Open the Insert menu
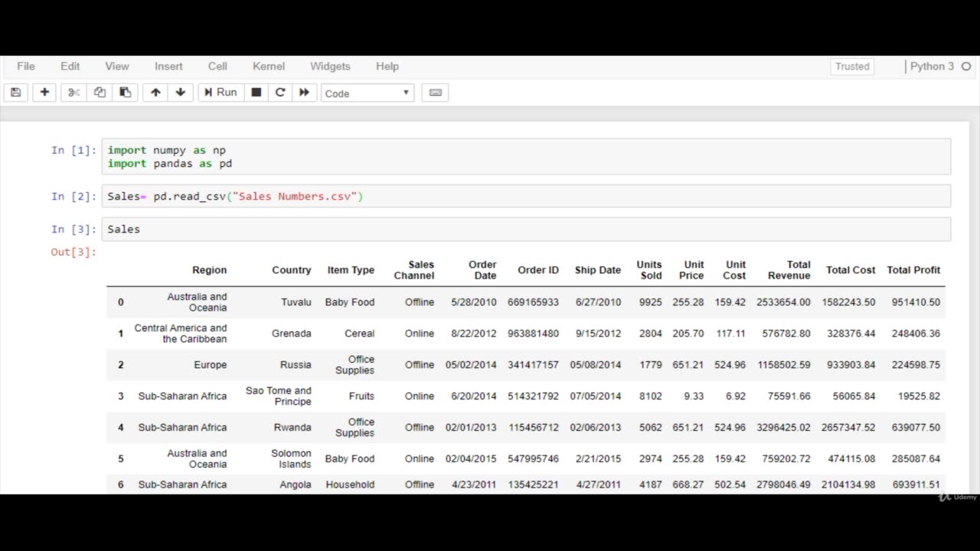Image resolution: width=980 pixels, height=551 pixels. [x=168, y=67]
